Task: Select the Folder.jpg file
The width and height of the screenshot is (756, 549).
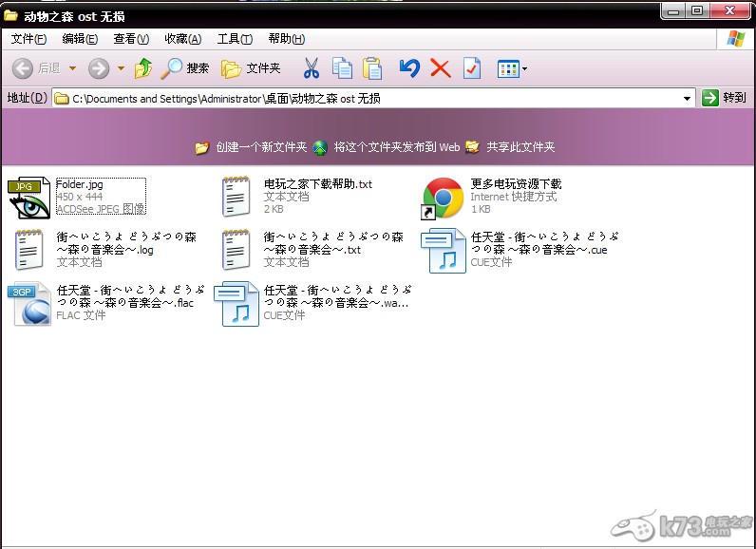Action: (78, 184)
